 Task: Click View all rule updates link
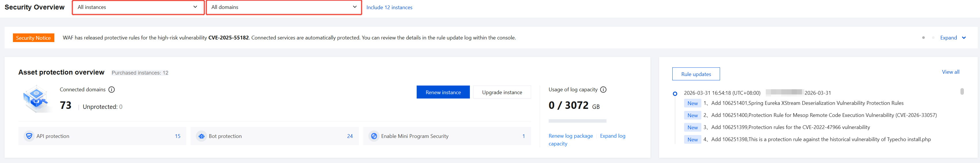[x=950, y=72]
